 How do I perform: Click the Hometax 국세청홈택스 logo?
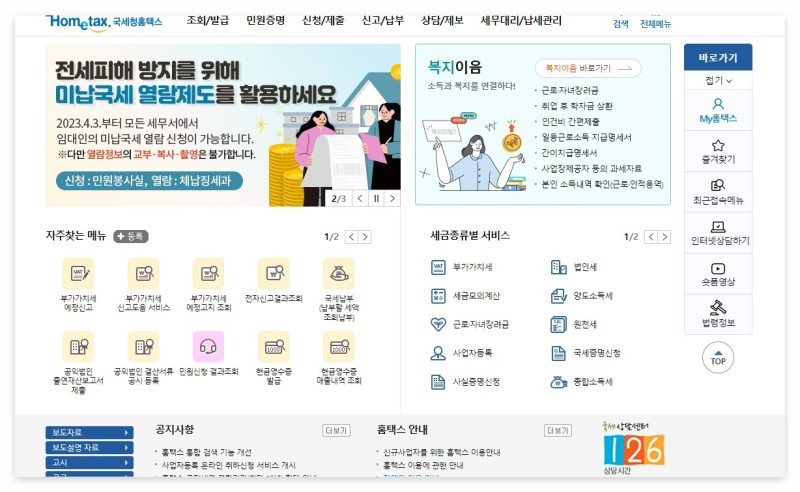point(104,22)
